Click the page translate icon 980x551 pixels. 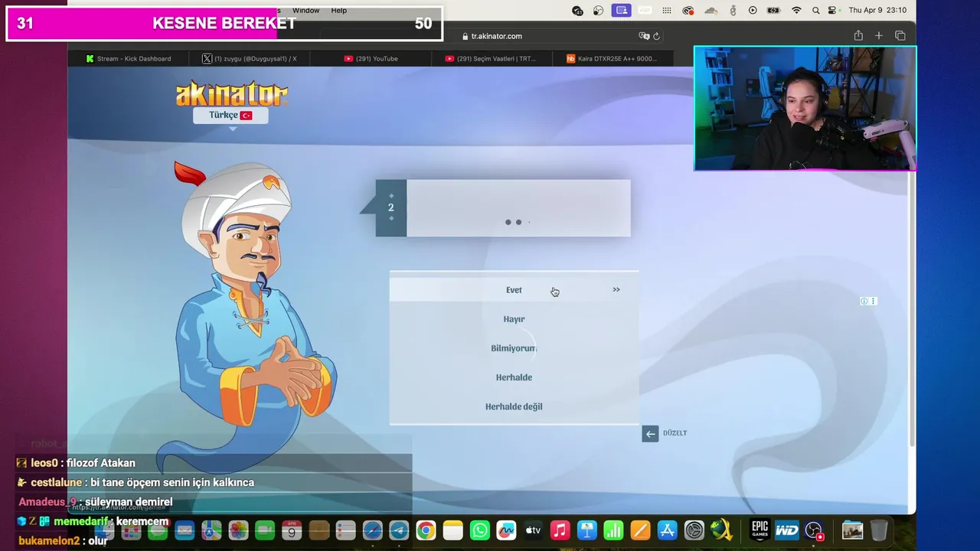point(644,36)
